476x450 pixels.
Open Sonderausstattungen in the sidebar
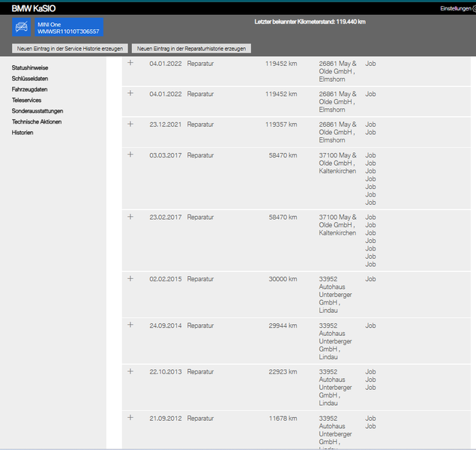[37, 111]
